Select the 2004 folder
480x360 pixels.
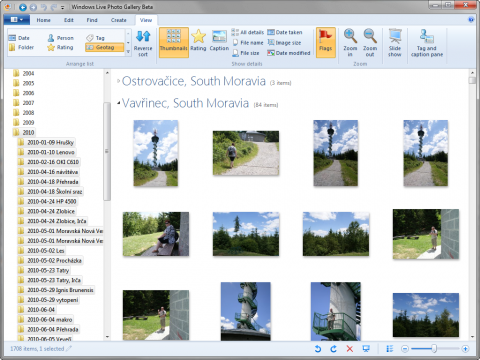tap(24, 73)
